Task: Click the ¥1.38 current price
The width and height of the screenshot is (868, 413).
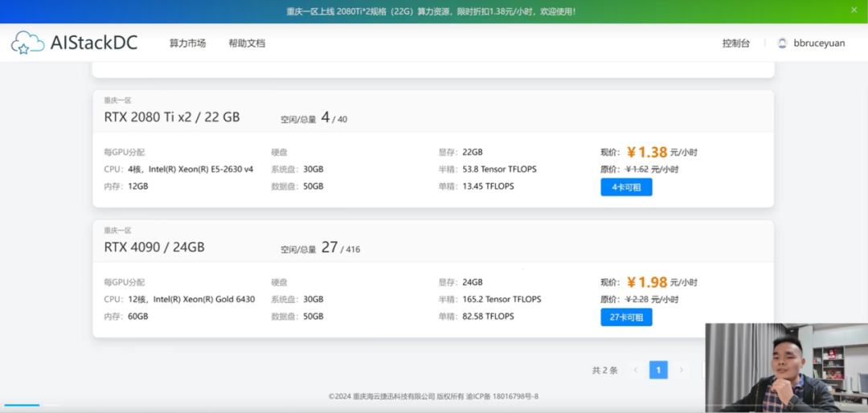Action: point(646,152)
